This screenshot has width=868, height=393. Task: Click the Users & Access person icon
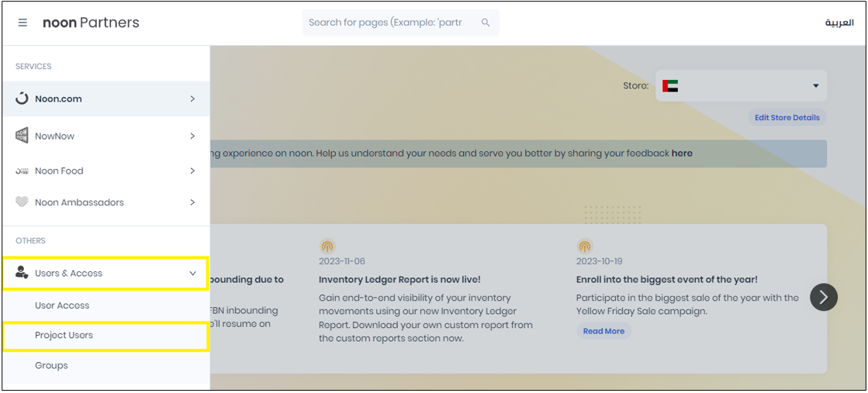coord(22,273)
